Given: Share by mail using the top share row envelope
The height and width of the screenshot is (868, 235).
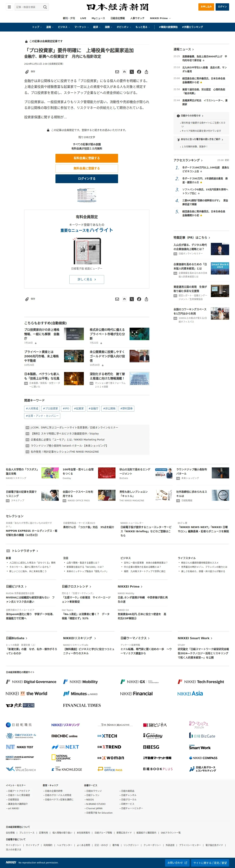Looking at the screenshot, I should coord(117,72).
